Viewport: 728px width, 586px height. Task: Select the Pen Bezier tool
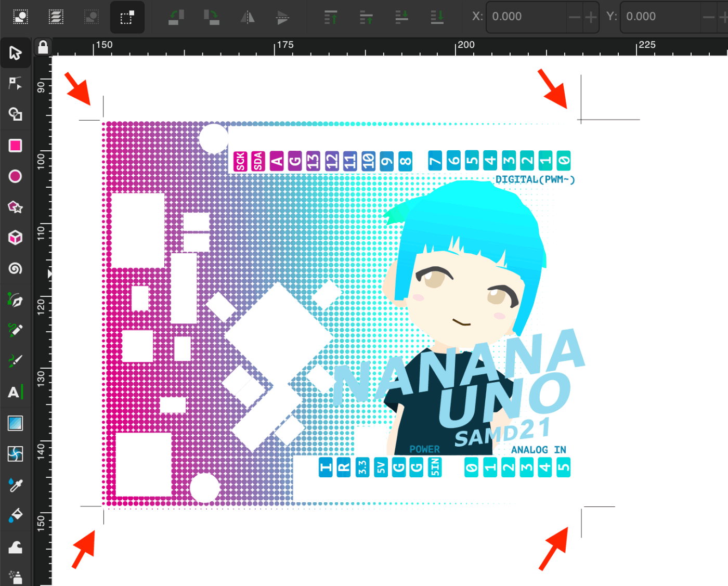pyautogui.click(x=16, y=300)
